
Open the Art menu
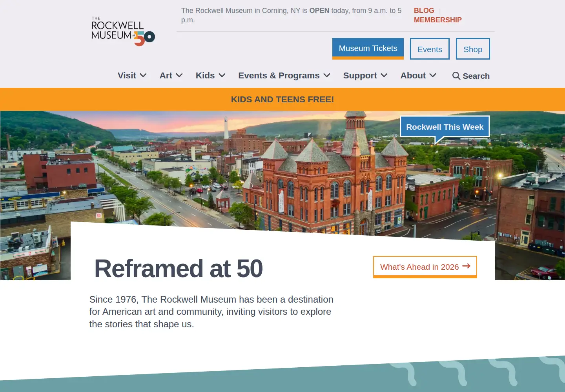(x=166, y=76)
